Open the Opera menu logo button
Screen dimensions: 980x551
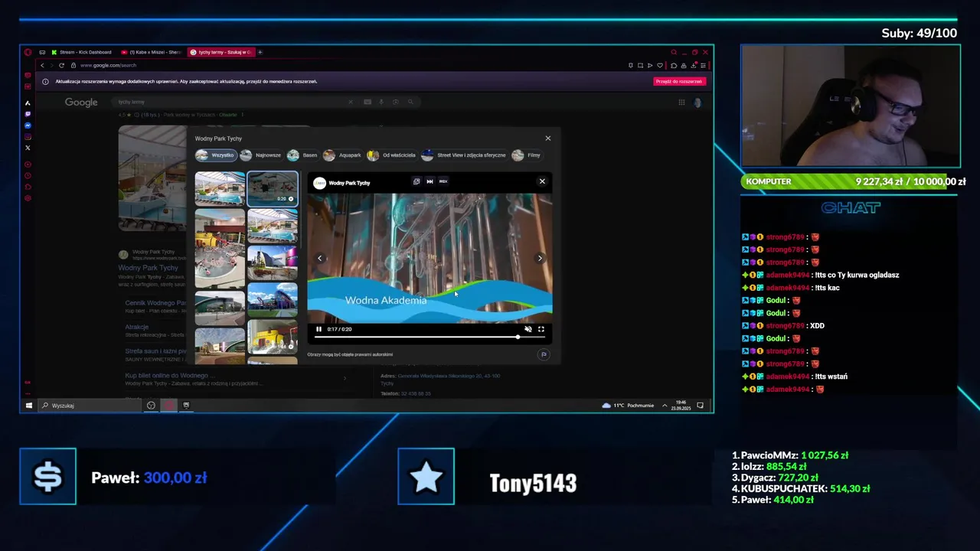(28, 52)
